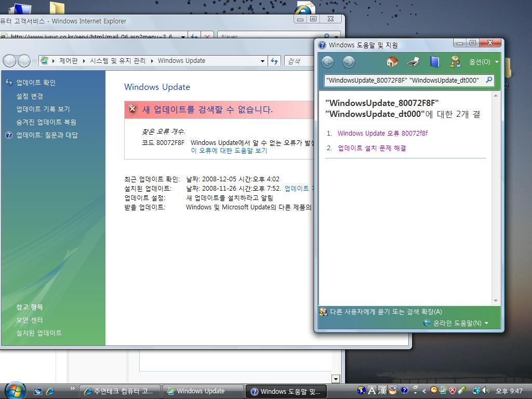Open 보안 센터 from sidebar
Viewport: 532px width, 399px height.
tap(30, 320)
